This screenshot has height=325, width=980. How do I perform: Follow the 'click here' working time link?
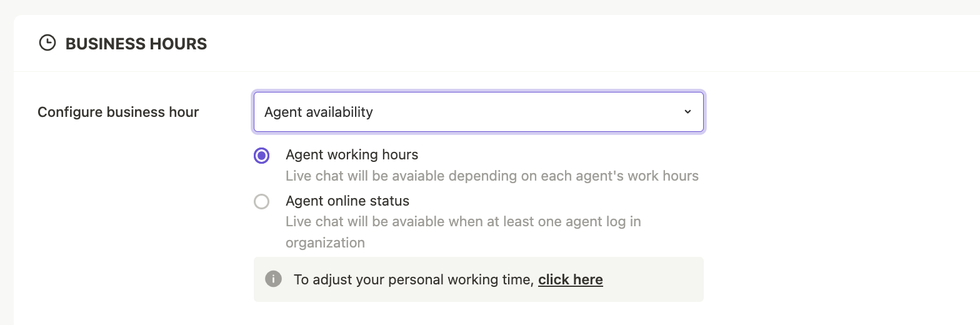click(571, 279)
